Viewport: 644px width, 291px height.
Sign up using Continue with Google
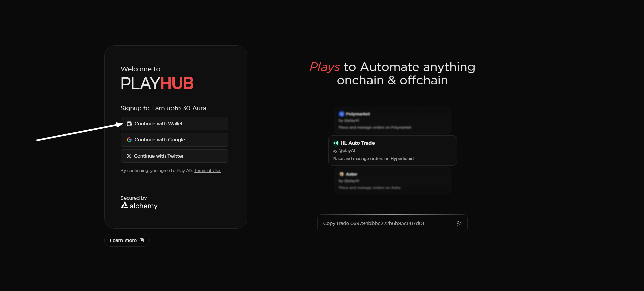[174, 140]
